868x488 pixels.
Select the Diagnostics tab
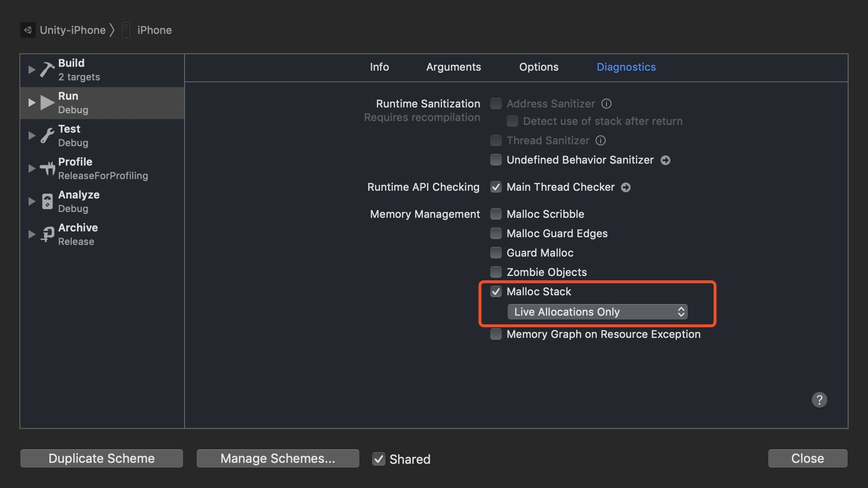(626, 67)
